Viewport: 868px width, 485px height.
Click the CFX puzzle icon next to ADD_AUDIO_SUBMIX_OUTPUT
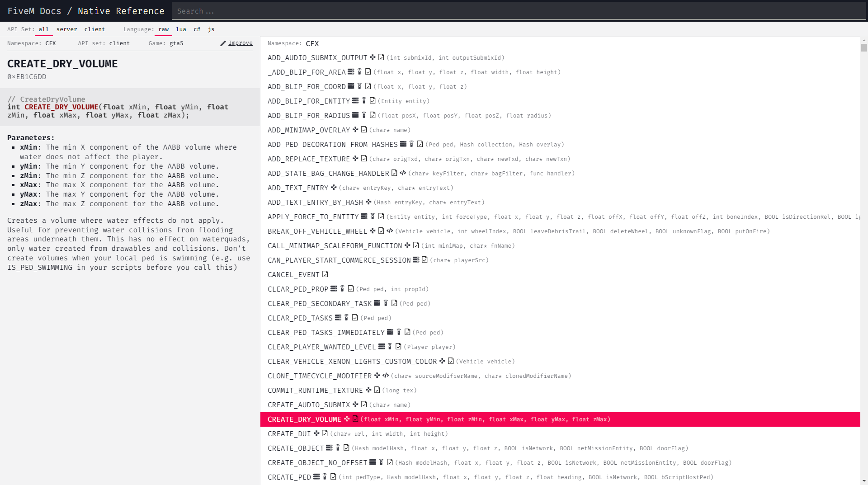coord(373,57)
